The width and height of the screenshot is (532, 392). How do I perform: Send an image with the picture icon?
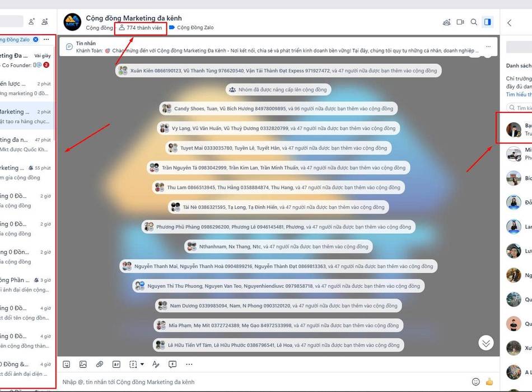(83, 364)
